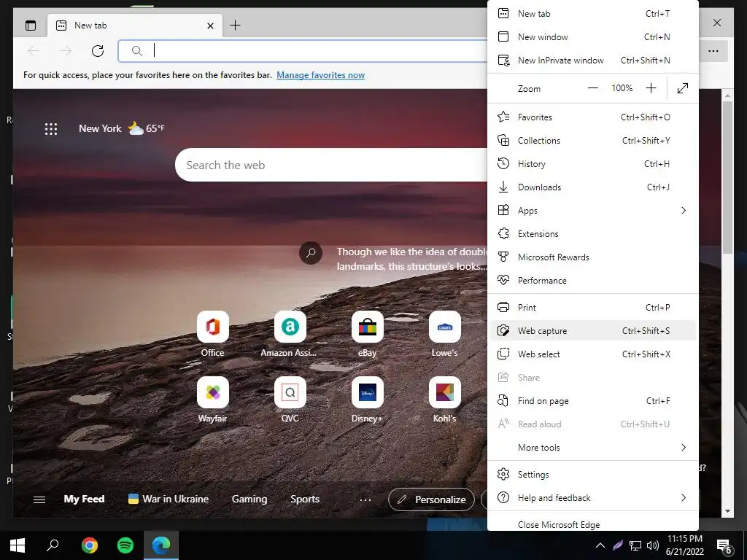747x560 pixels.
Task: Choose New InPrivate window
Action: pyautogui.click(x=592, y=61)
